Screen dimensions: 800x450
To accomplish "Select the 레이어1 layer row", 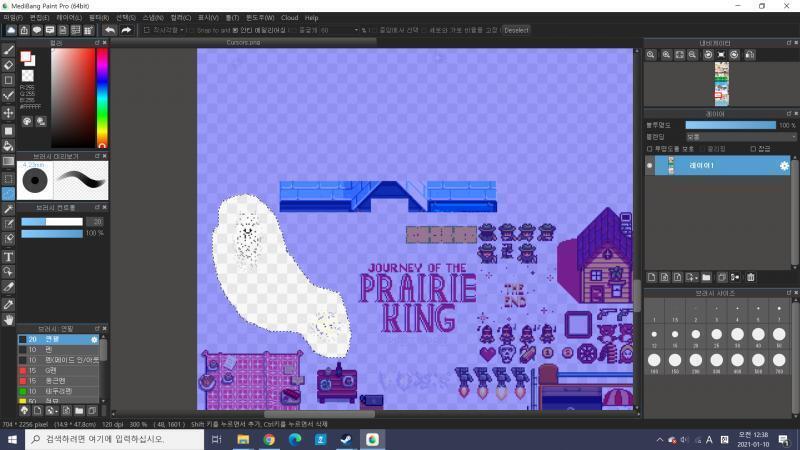I will pyautogui.click(x=722, y=165).
